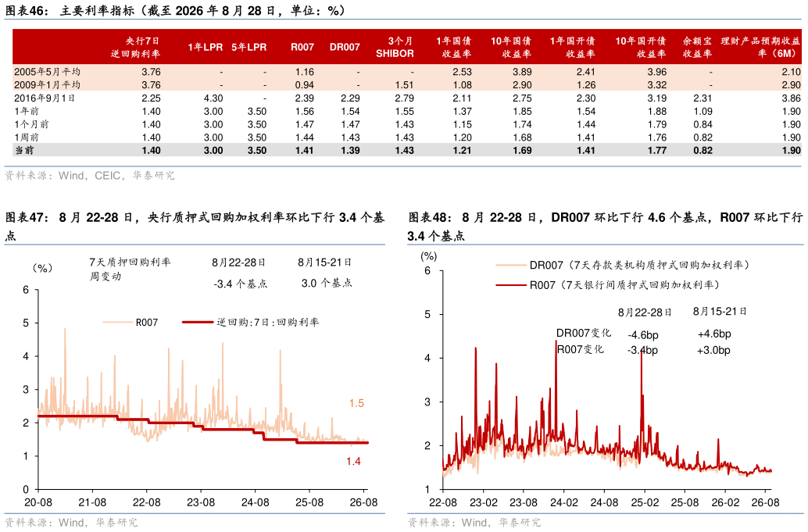The height and width of the screenshot is (532, 808).
Task: Click the 10年国债收益率 column header
Action: coord(511,47)
